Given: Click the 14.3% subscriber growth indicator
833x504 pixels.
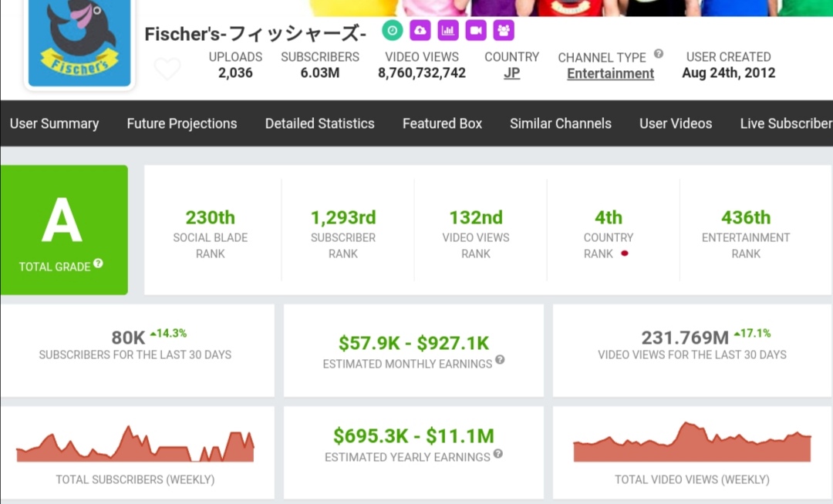Looking at the screenshot, I should (x=168, y=333).
